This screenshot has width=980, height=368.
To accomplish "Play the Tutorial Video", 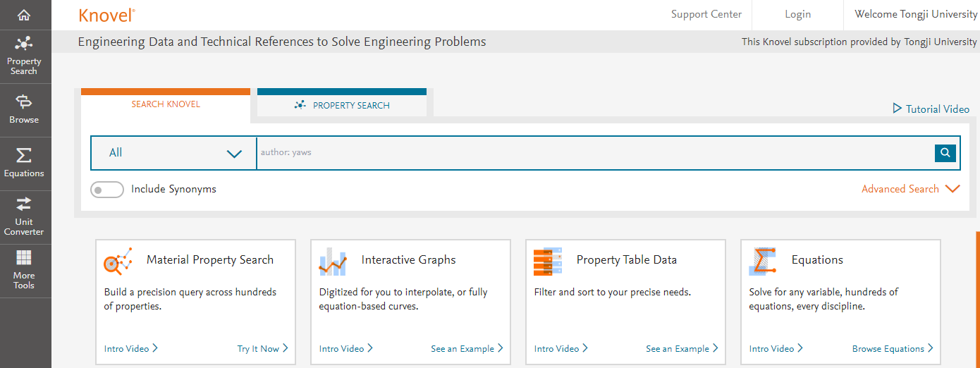I will (x=931, y=109).
